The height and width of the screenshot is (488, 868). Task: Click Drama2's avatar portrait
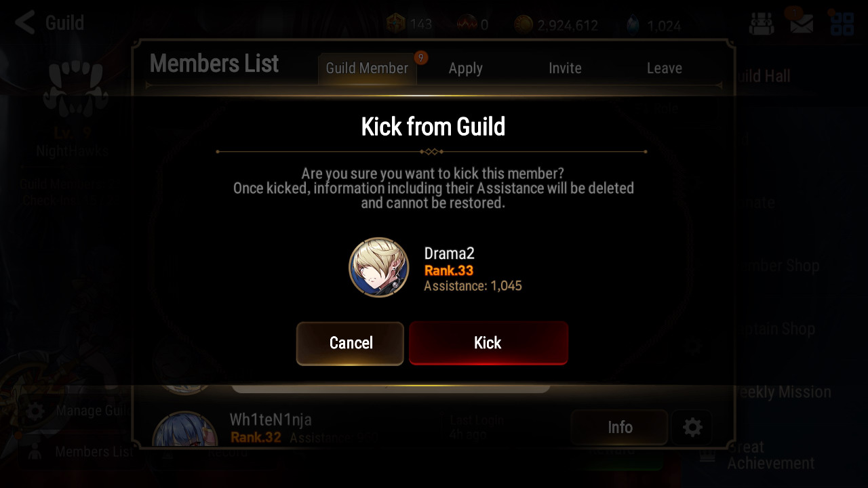(x=379, y=268)
